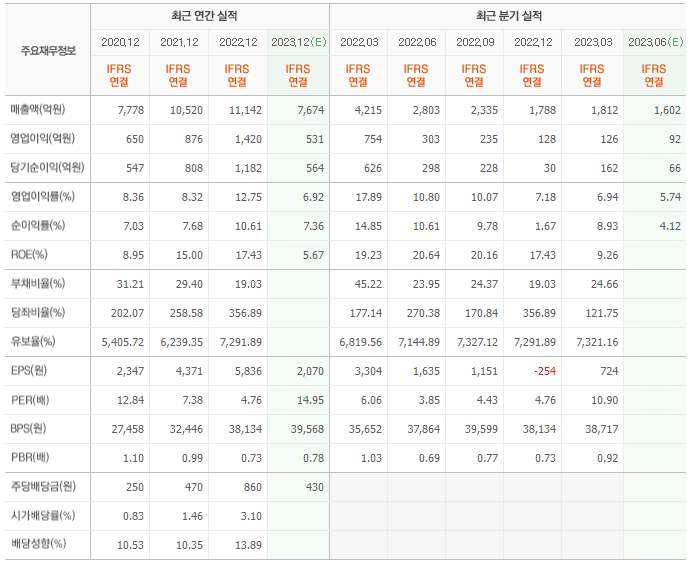690x563 pixels.
Task: Click reserve ratio value 7,327.12
Action: (x=477, y=342)
